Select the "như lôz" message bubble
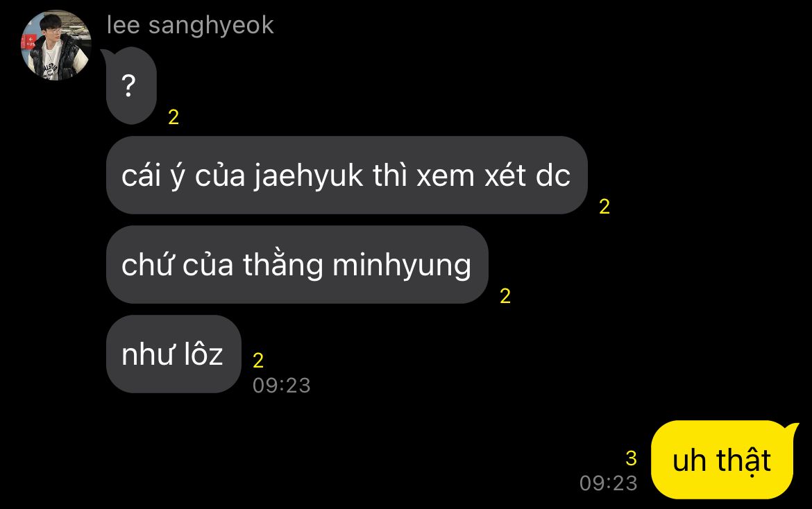Screen dimensions: 812x509 (174, 354)
